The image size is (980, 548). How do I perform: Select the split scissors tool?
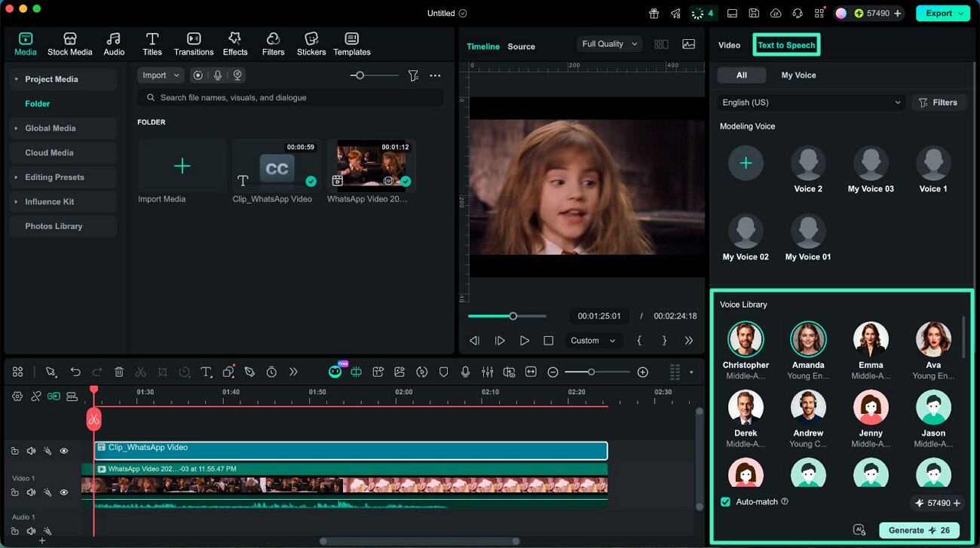[x=140, y=372]
